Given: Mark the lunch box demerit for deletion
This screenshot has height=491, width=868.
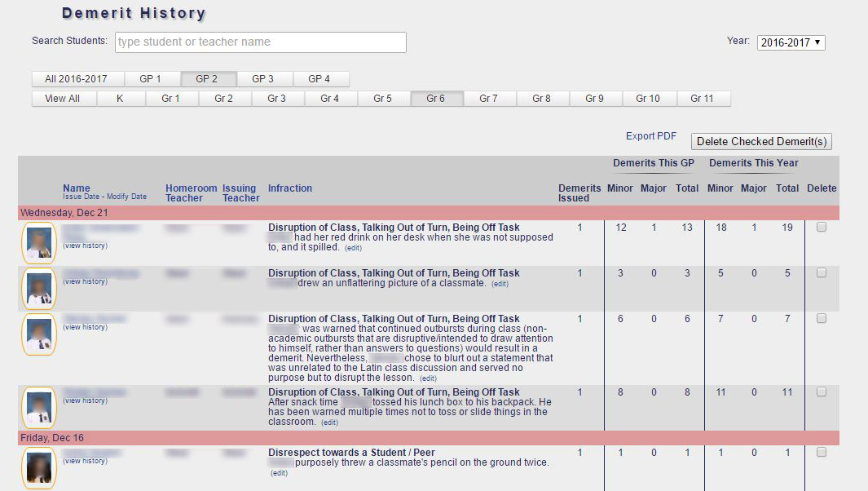Looking at the screenshot, I should click(822, 392).
